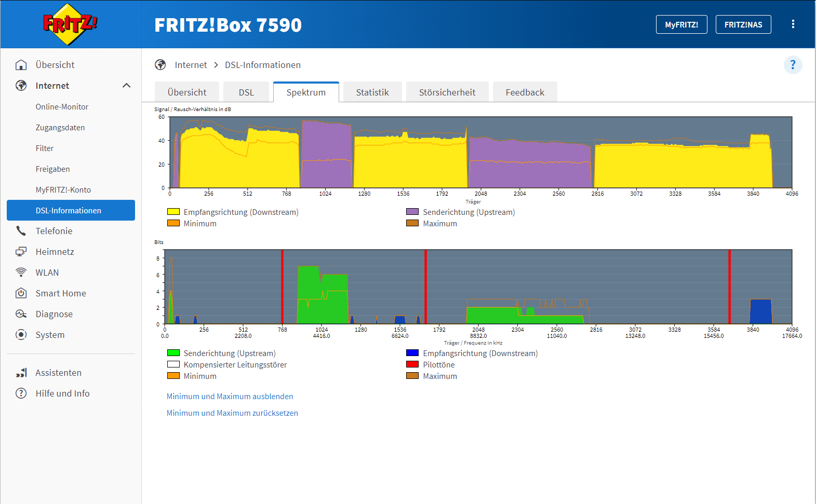The width and height of the screenshot is (816, 504).
Task: Click the MyFRITZ! button
Action: [681, 24]
